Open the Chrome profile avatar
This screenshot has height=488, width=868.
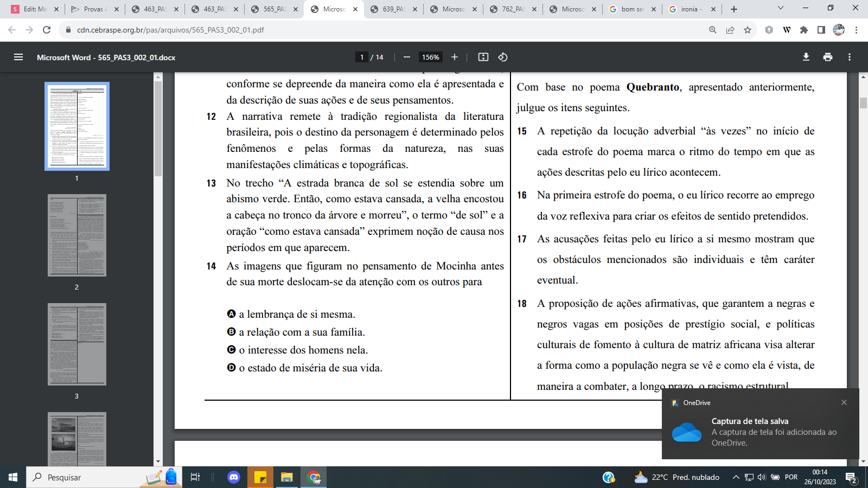point(839,30)
